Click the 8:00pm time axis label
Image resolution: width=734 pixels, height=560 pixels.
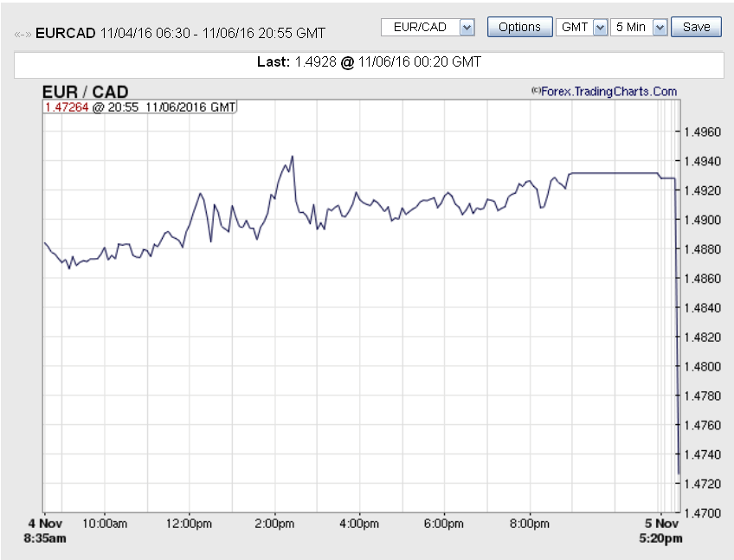530,524
